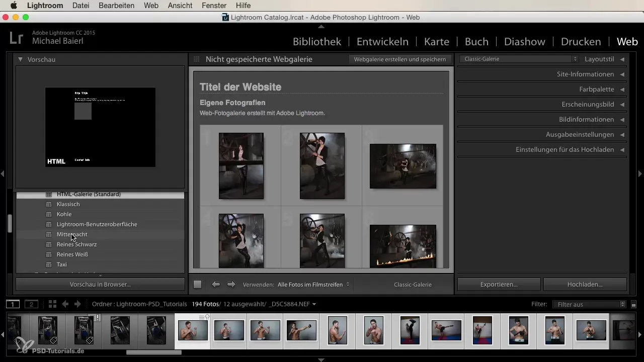Click the filmstrip go forward arrow
This screenshot has width=644, height=362.
coord(77,304)
